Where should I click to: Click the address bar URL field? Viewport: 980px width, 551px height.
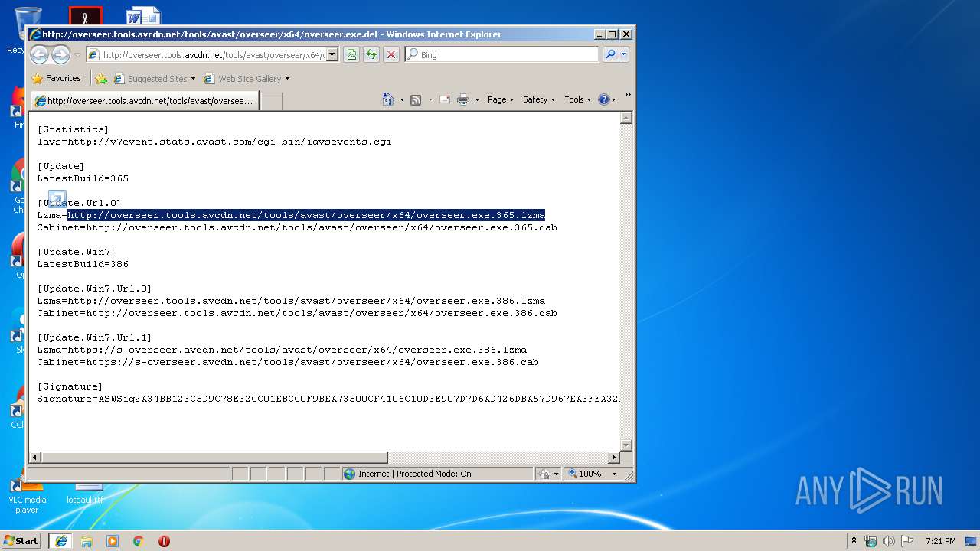pos(205,54)
